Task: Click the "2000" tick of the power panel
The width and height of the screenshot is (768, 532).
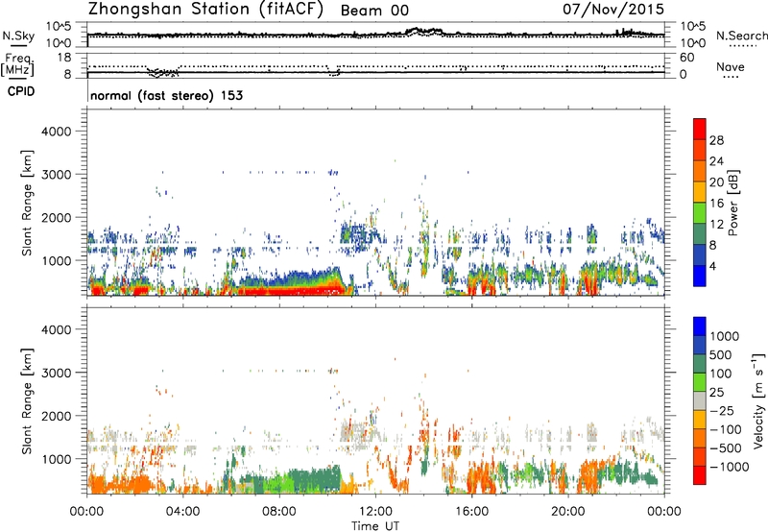Action: coord(57,217)
